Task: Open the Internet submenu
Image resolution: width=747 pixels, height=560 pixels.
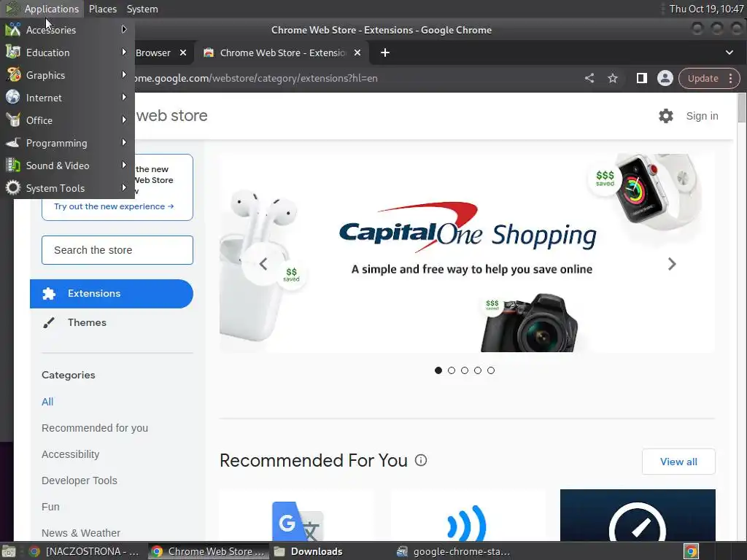Action: tap(67, 98)
